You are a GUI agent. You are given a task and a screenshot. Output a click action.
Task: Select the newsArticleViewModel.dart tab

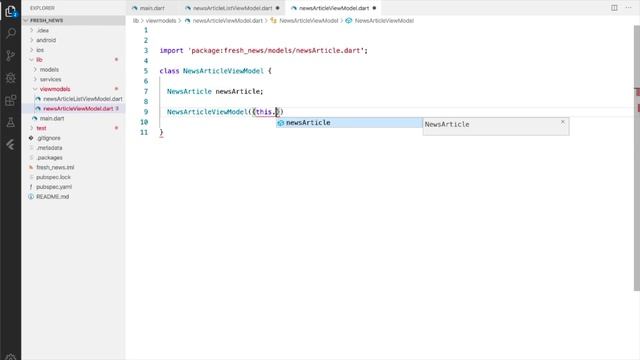(x=333, y=8)
